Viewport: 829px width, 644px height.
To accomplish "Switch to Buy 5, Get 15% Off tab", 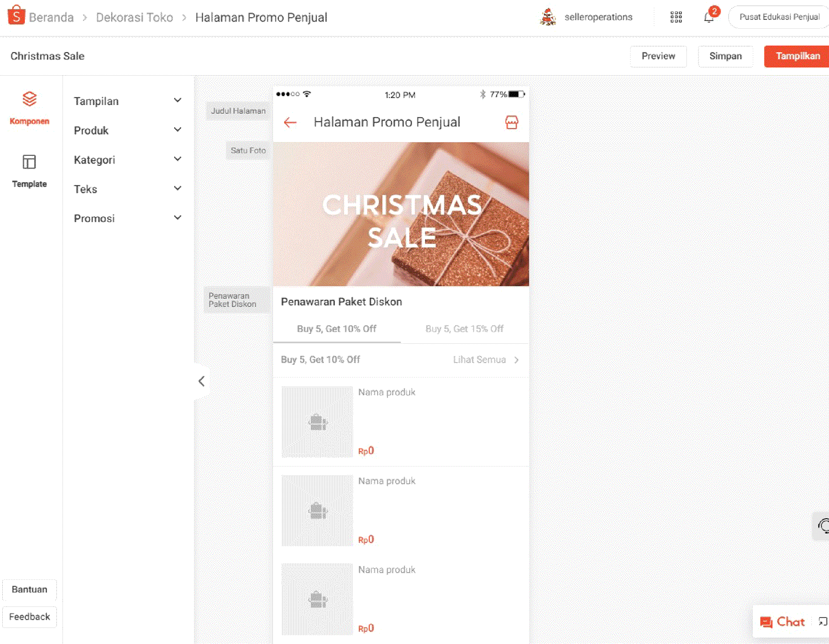I will [x=464, y=329].
